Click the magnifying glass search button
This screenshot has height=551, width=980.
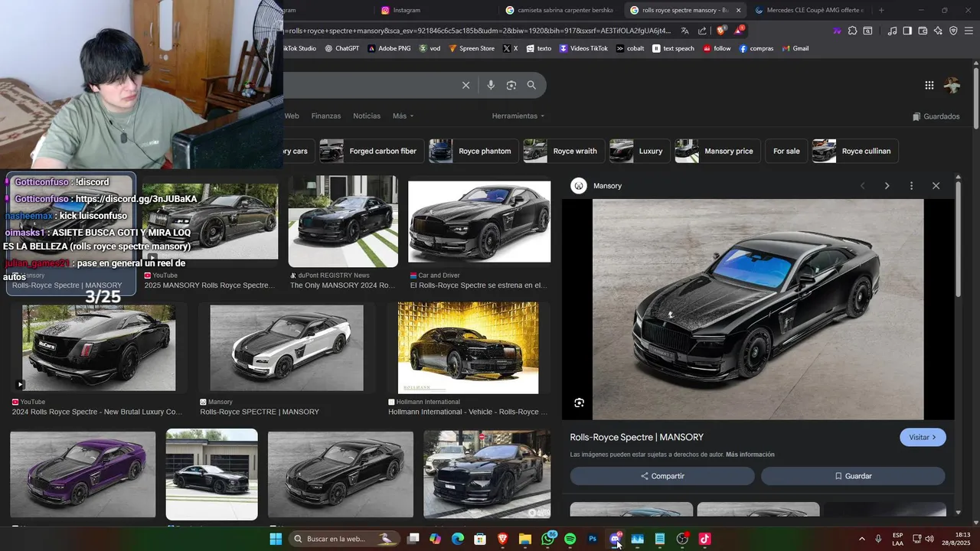531,85
